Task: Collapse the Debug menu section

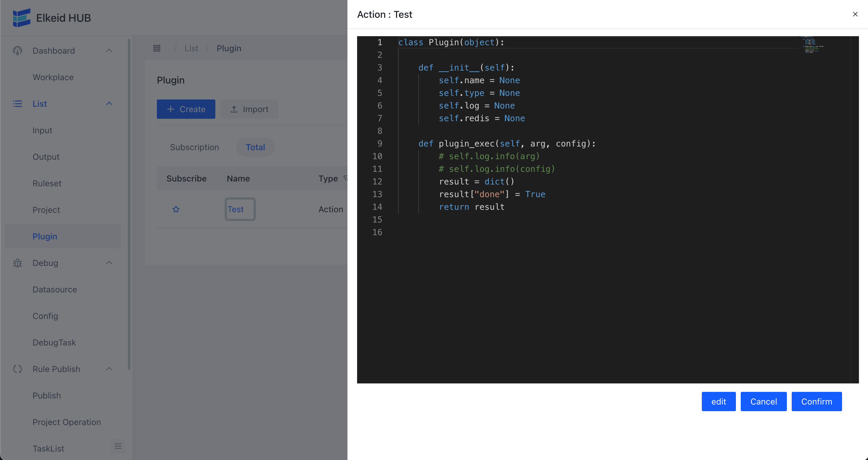Action: pyautogui.click(x=109, y=263)
